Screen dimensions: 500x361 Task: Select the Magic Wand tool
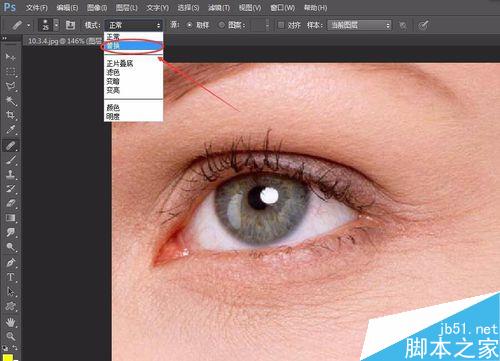point(10,101)
